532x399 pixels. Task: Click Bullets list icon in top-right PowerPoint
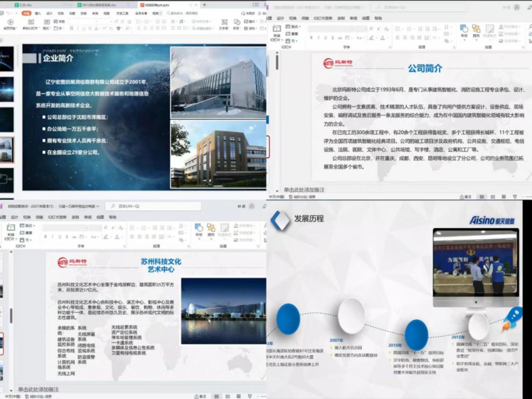coord(397,29)
